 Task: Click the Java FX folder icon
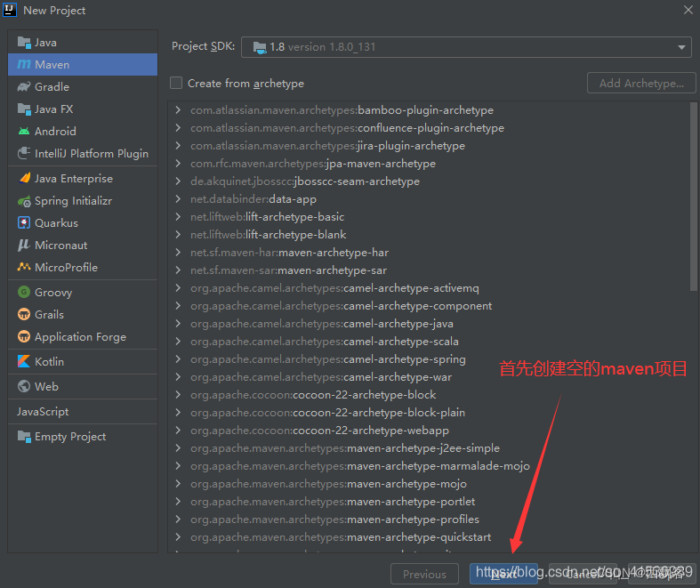coord(24,109)
